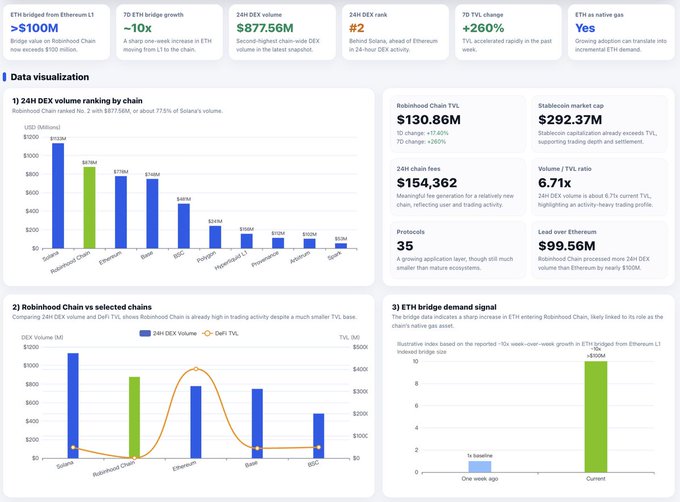
Task: Click the "1) 24H DEX volume ranking by chain" title
Action: (77, 101)
